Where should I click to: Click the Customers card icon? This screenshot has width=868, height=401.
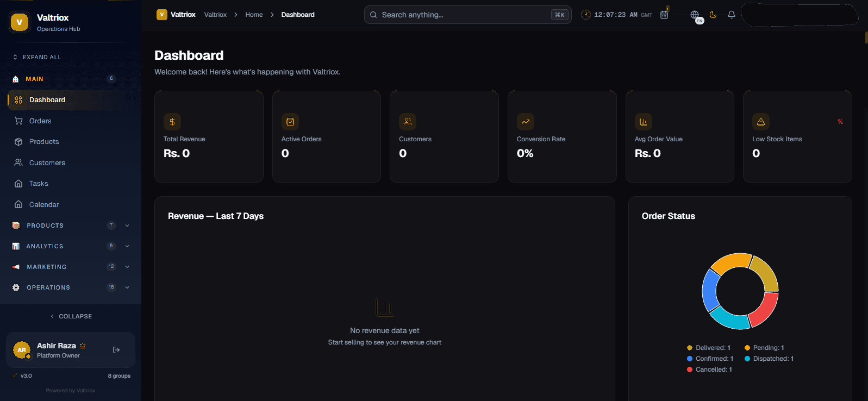coord(408,122)
